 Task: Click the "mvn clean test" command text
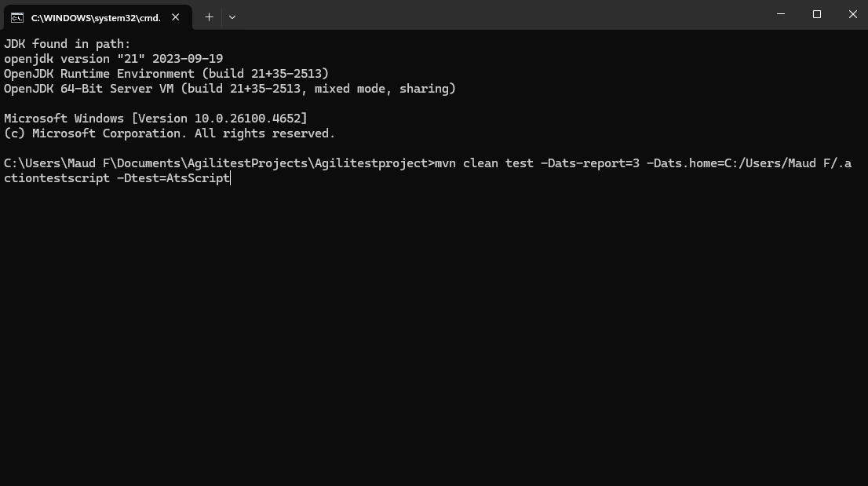click(x=484, y=163)
